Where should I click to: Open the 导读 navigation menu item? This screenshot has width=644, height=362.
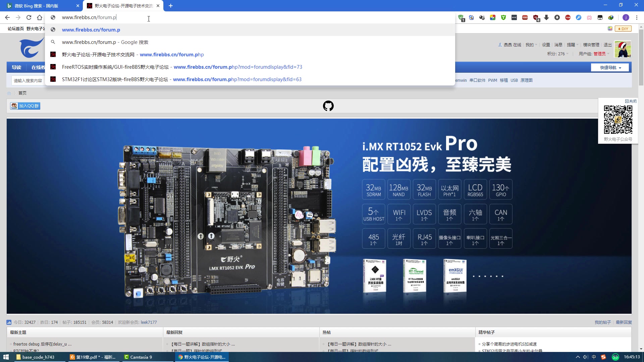[16, 68]
